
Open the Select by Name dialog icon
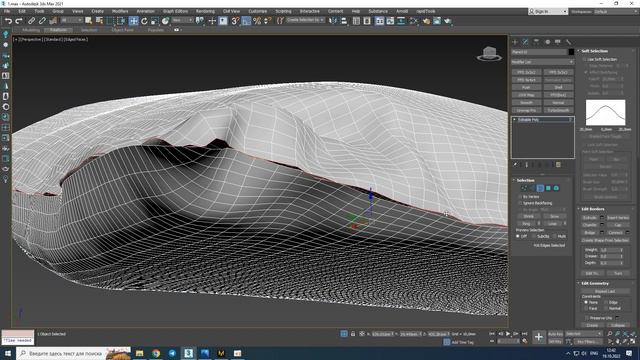point(99,21)
